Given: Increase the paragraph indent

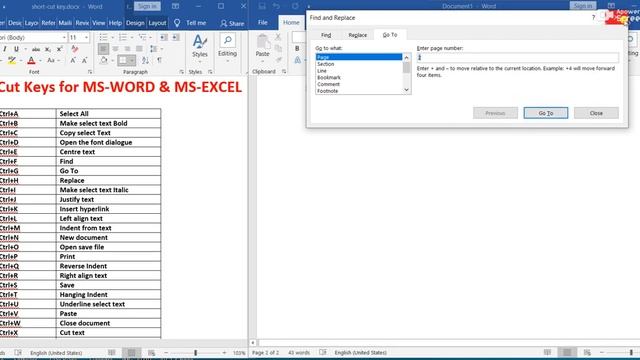Looking at the screenshot, I should [176, 38].
